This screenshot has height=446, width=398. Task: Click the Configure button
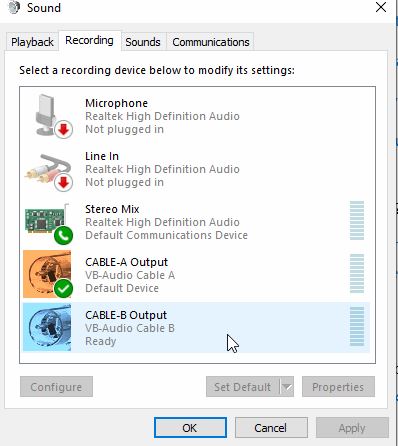[x=56, y=387]
